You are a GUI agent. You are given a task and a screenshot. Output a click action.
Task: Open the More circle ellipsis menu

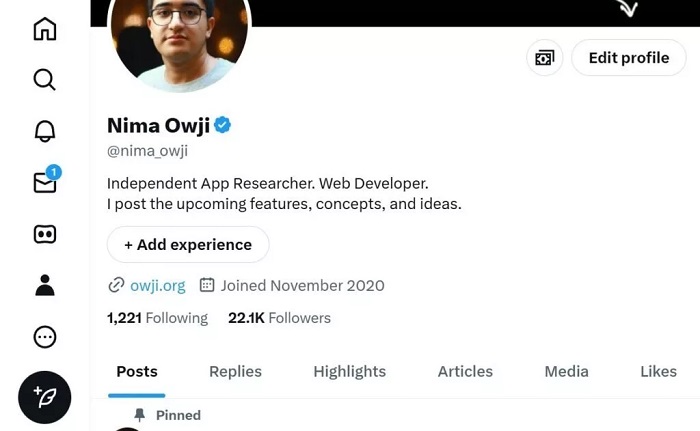[45, 337]
